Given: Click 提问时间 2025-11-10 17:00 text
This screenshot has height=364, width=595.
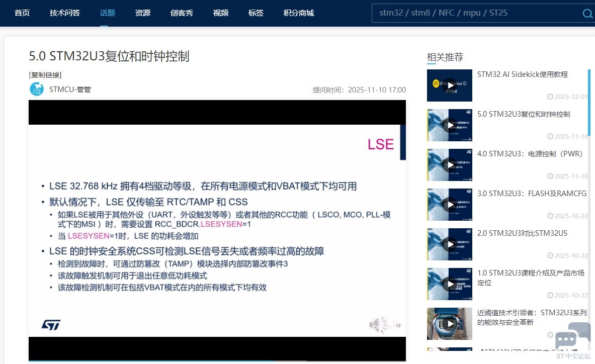Looking at the screenshot, I should point(359,90).
